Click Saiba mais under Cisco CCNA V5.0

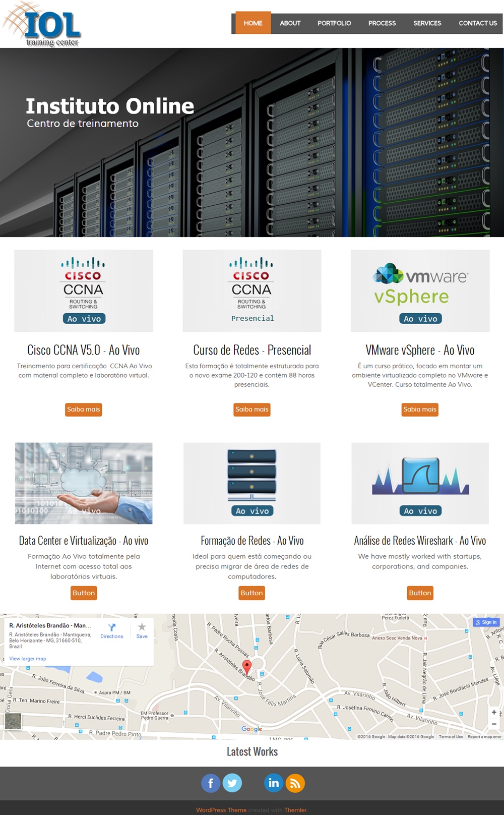click(x=84, y=410)
